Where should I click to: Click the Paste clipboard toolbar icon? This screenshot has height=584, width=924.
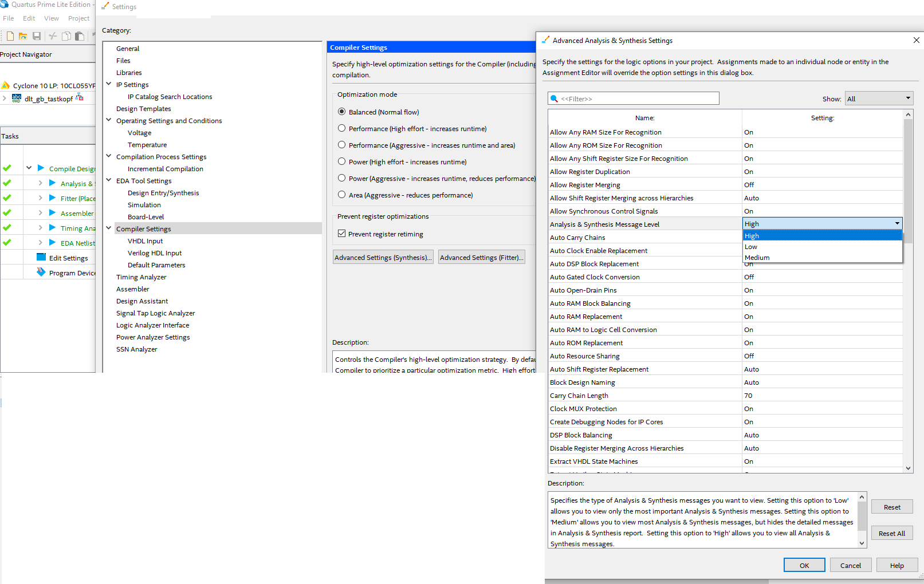tap(80, 36)
